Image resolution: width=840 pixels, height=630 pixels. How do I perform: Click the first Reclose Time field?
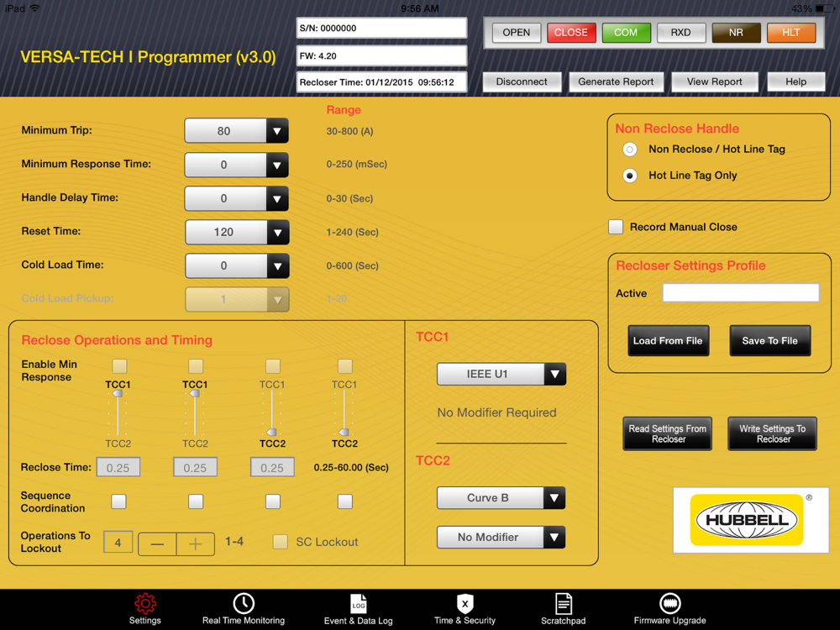(x=118, y=467)
